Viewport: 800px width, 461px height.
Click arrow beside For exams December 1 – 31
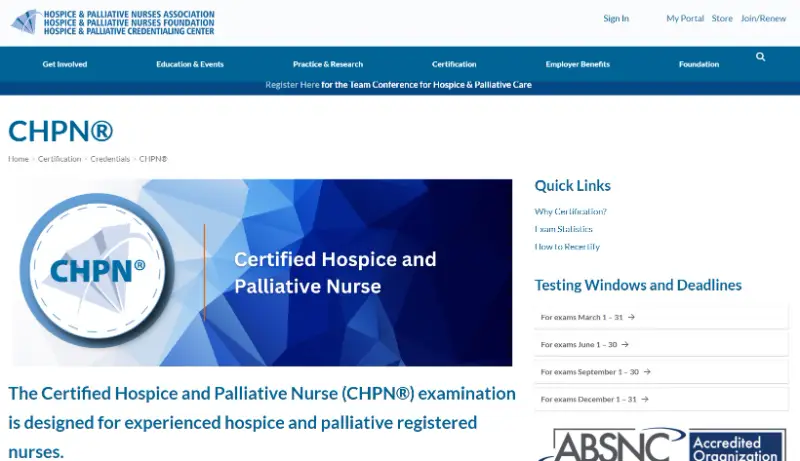tap(645, 399)
